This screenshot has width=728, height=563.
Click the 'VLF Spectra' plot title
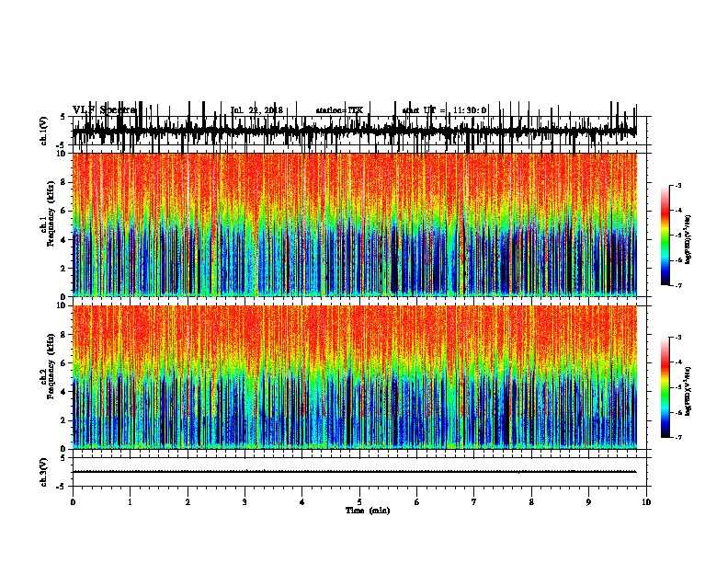tap(105, 110)
